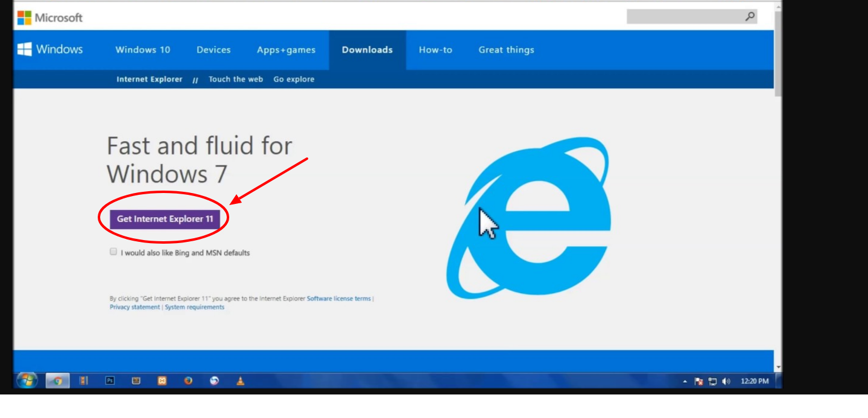Open XAMPP from the taskbar
The image size is (868, 418).
coord(162,381)
